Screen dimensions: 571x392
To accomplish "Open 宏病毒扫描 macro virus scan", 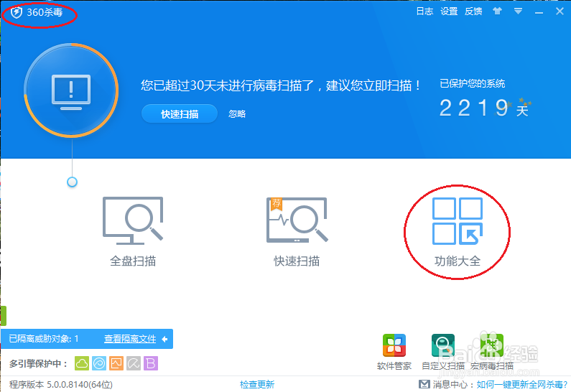I will pos(491,352).
